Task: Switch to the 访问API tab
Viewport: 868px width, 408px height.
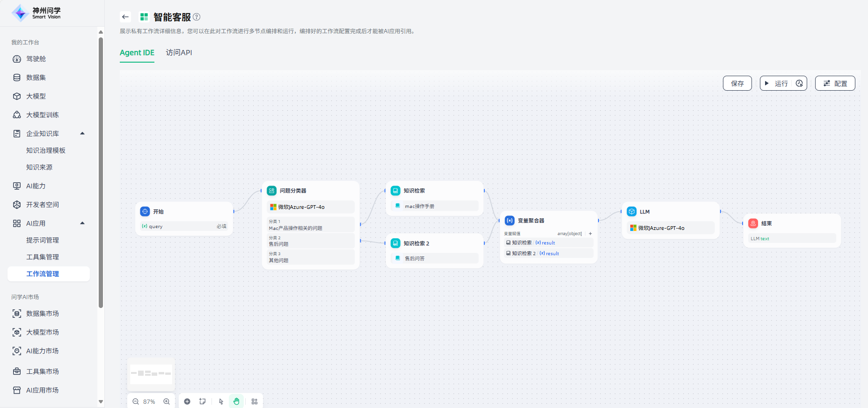Action: [179, 53]
